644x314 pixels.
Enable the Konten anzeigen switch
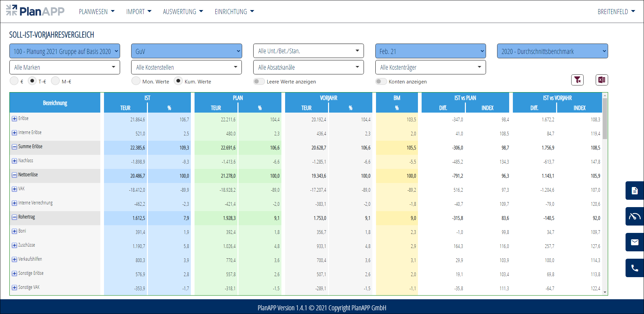(x=381, y=81)
